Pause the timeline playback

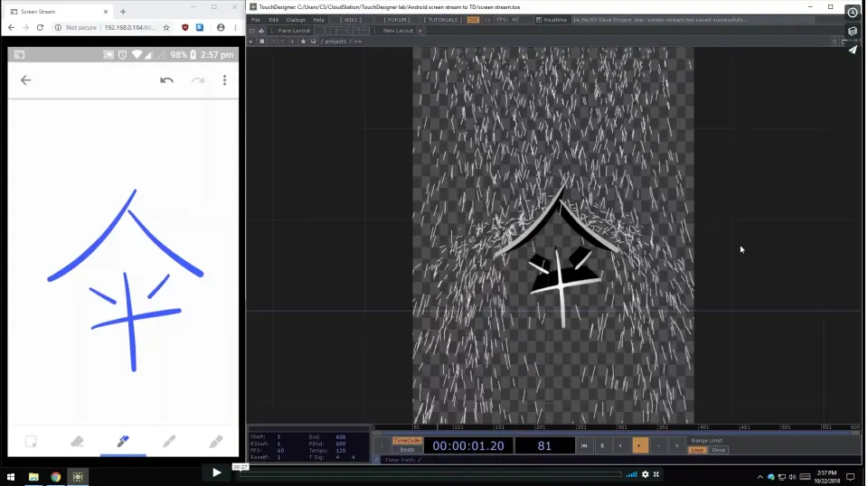(x=602, y=445)
